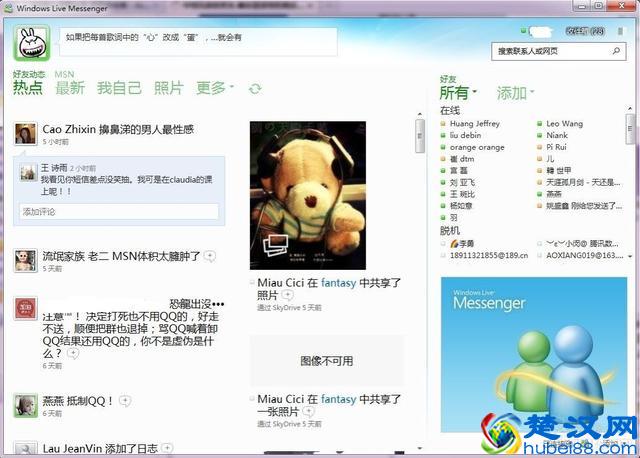Viewport: 640px width, 458px height.
Task: Click comment bubble after 你不是虚伪是什么
Action: pos(73,354)
